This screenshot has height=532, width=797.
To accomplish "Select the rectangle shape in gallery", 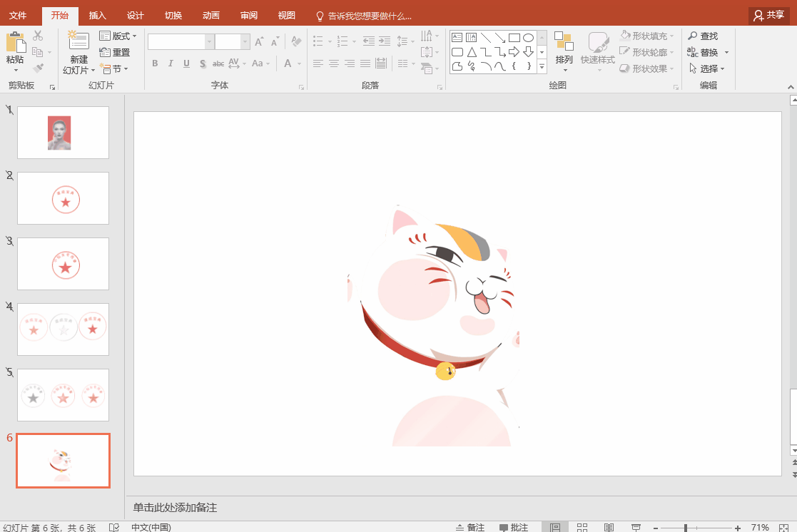I will pos(514,38).
